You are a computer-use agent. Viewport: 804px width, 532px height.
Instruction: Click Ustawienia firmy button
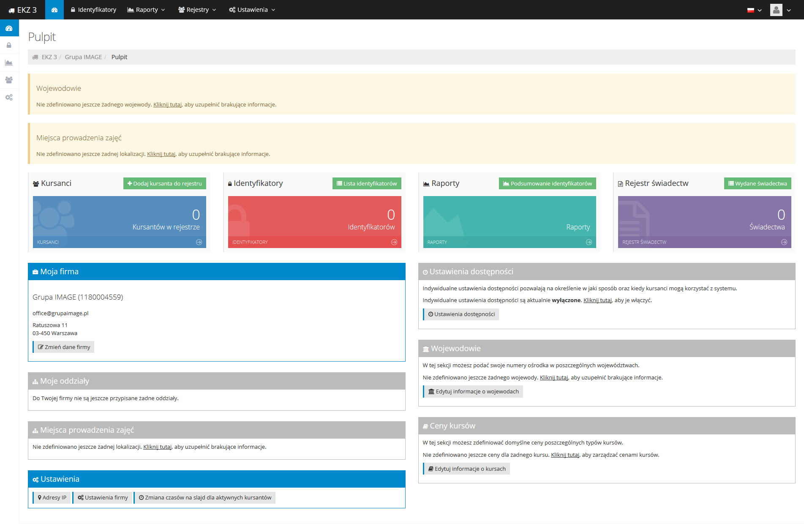coord(102,497)
